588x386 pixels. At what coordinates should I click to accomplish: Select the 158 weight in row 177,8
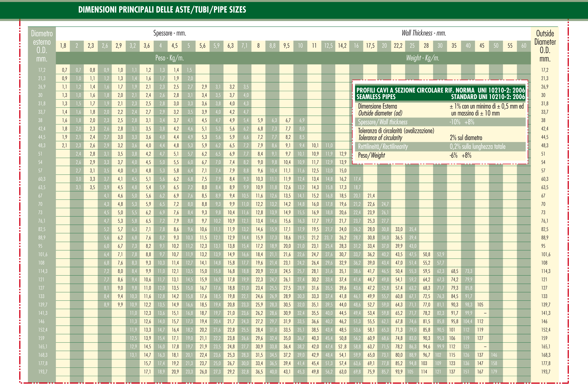(494, 363)
